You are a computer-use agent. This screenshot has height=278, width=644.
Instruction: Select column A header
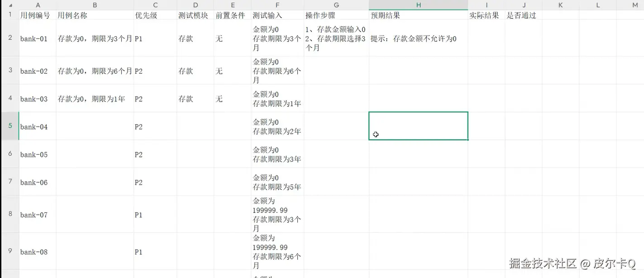tap(38, 5)
